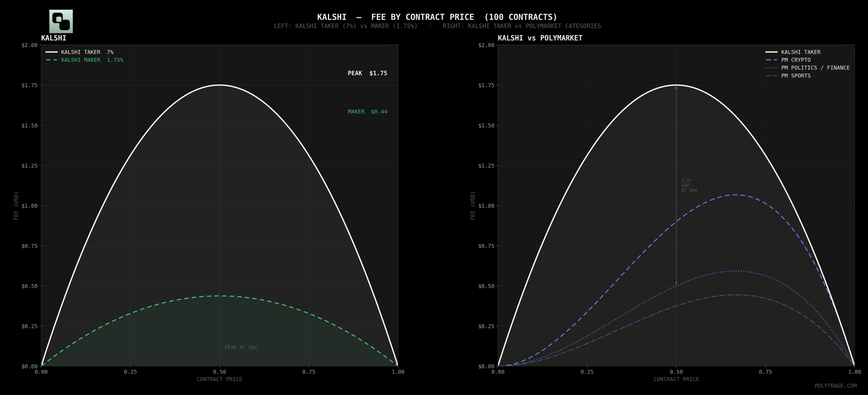Click the 'MAKER $0.44' annotation
868x395 pixels.
tap(368, 112)
